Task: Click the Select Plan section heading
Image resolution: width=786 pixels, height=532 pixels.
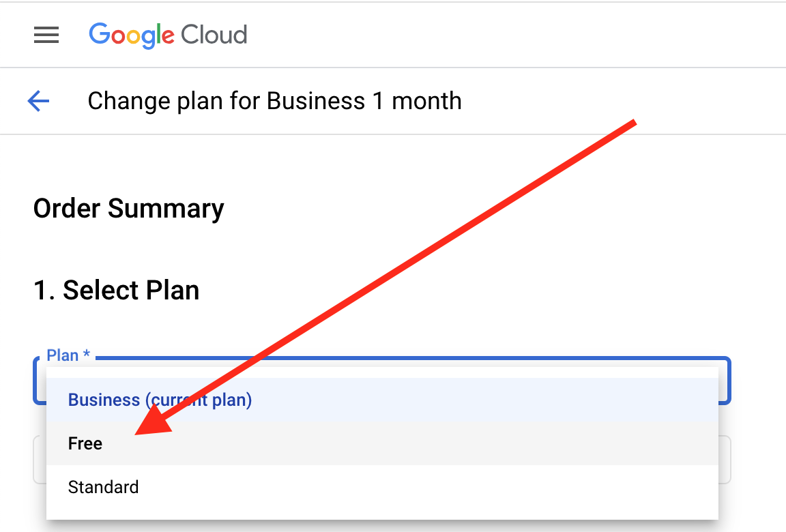Action: [x=116, y=290]
